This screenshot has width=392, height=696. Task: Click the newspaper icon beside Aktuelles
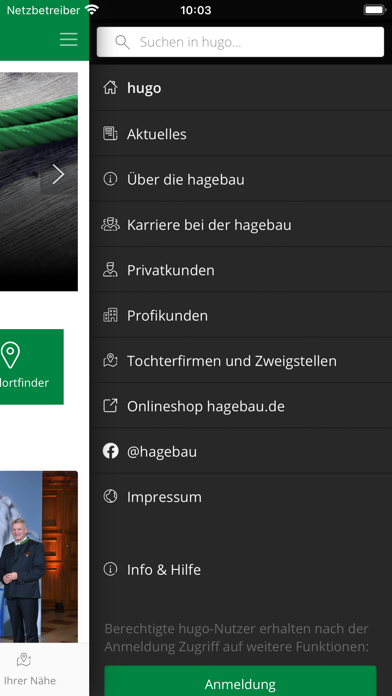(x=110, y=134)
